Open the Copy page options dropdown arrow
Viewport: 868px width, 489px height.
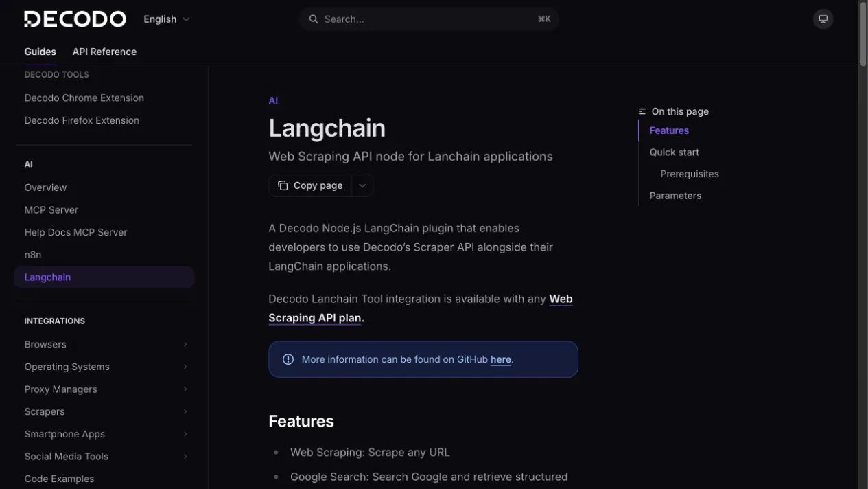[x=362, y=185]
